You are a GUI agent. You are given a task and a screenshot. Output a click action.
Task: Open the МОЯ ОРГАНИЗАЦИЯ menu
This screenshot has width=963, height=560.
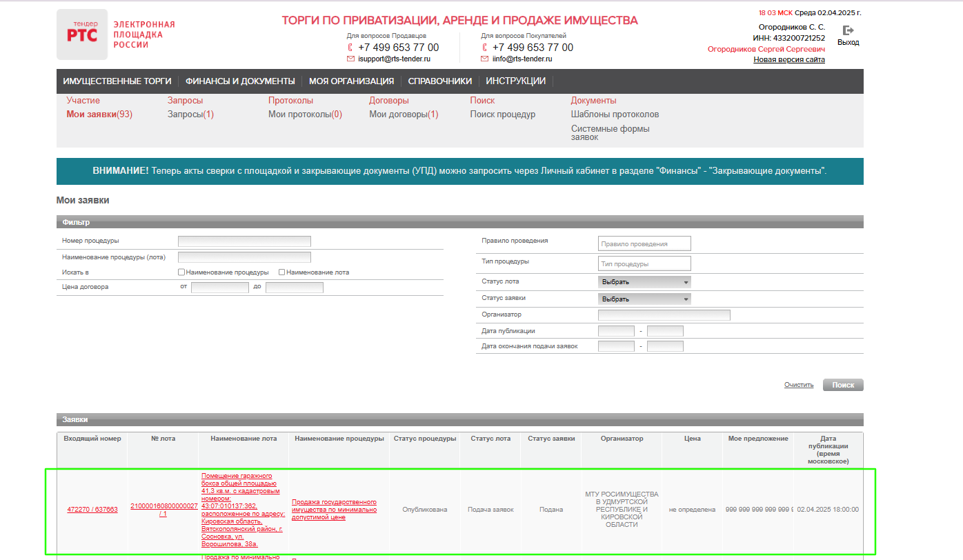point(352,81)
